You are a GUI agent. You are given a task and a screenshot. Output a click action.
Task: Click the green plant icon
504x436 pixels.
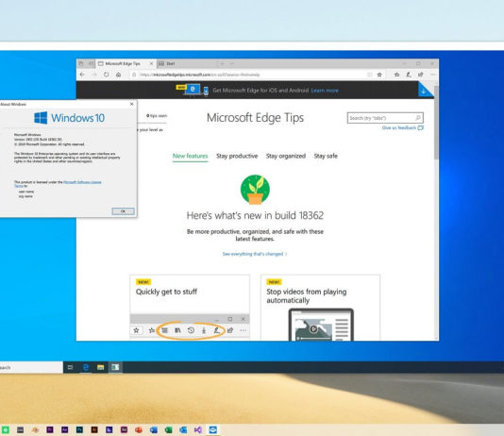(255, 190)
